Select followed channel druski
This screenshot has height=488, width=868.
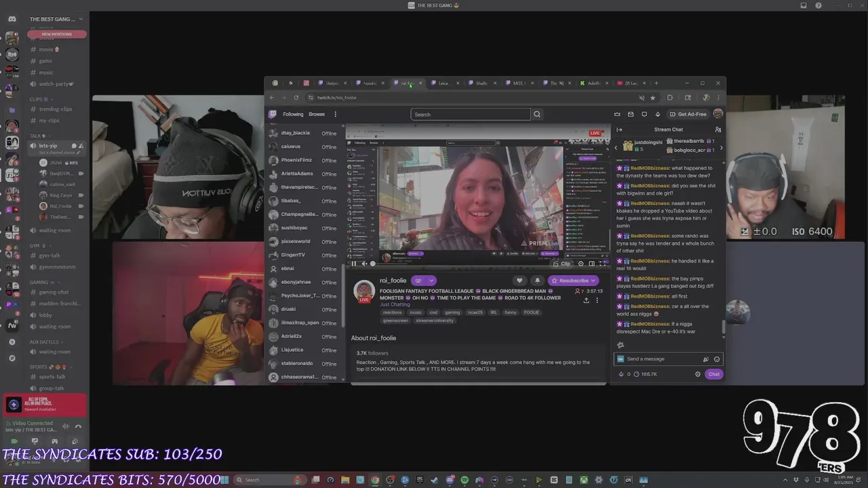tap(306, 309)
